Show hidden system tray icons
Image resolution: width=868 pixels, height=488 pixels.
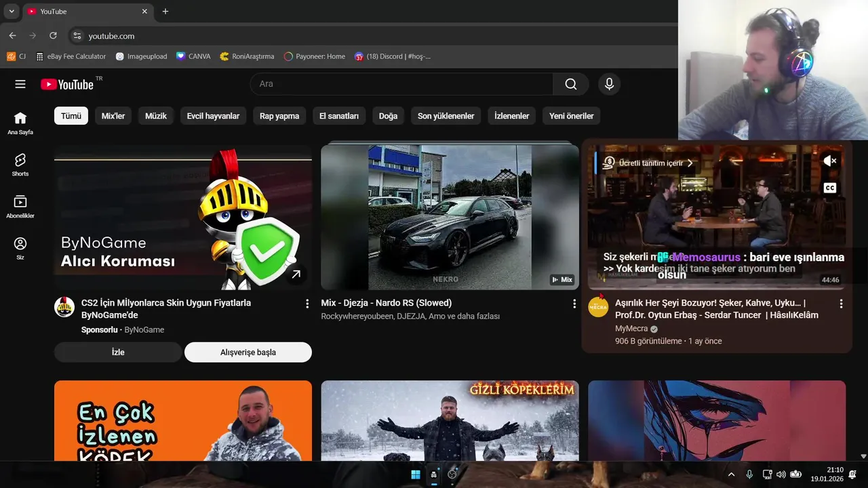click(731, 474)
